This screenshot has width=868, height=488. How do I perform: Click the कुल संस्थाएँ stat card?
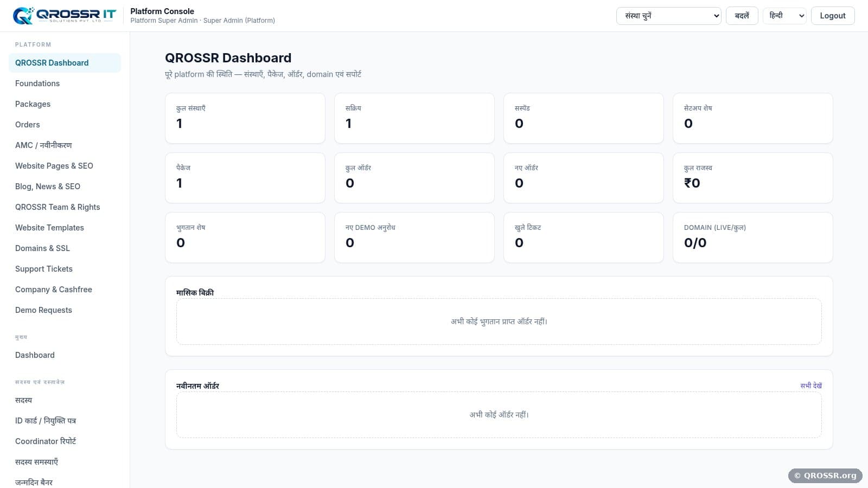coord(245,118)
